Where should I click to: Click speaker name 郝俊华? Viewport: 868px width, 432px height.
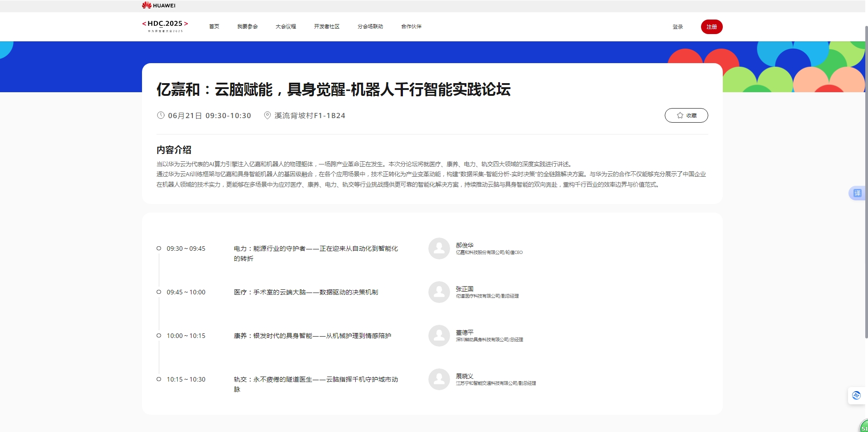(465, 245)
